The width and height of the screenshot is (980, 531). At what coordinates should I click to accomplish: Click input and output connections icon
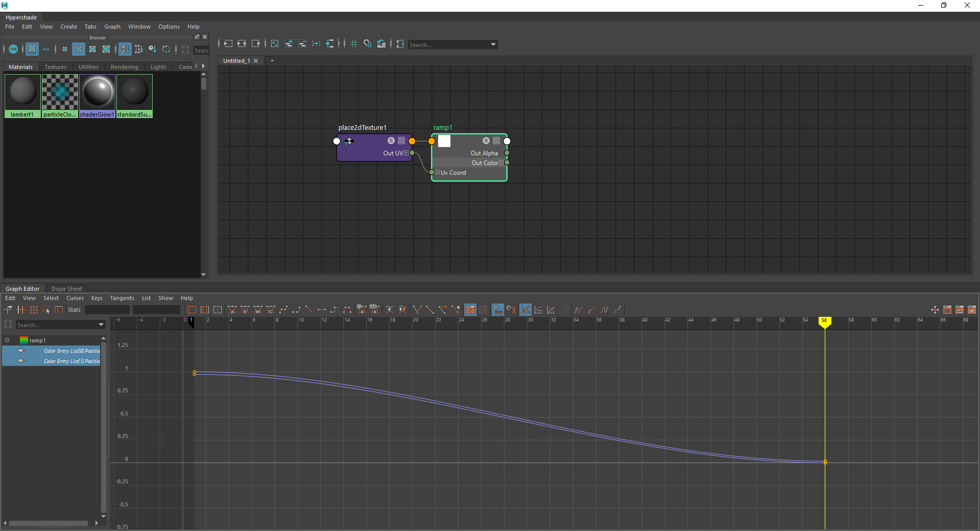pos(242,44)
